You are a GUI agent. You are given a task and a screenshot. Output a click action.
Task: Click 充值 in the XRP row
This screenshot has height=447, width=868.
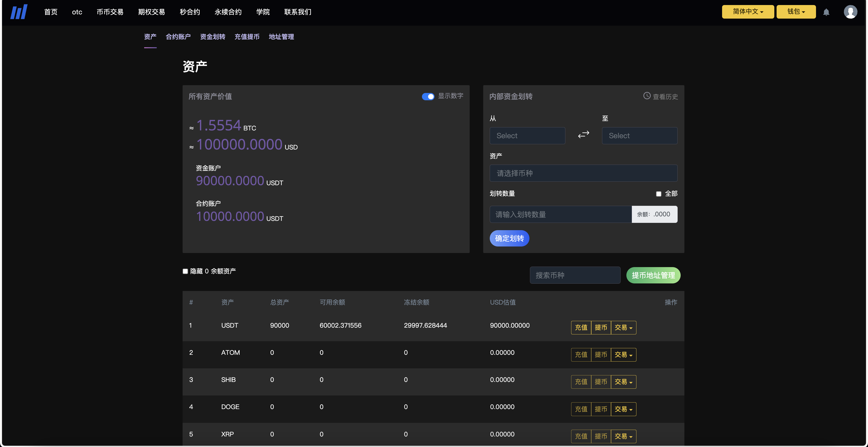click(581, 436)
